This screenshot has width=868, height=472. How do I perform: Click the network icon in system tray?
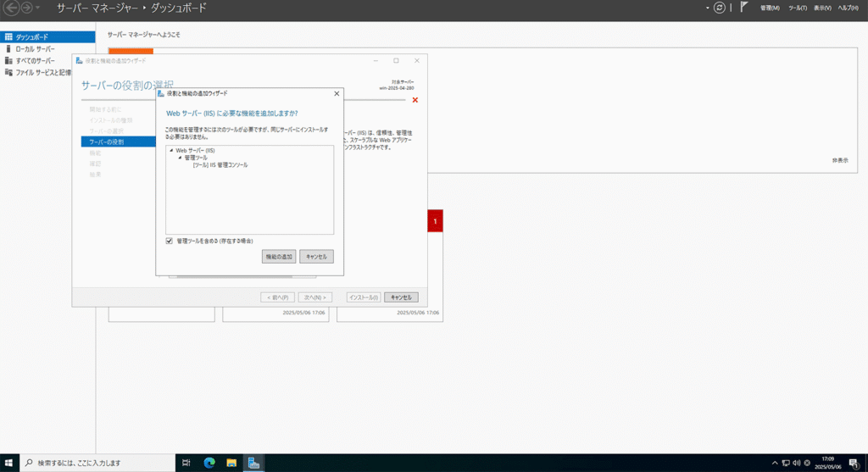pyautogui.click(x=786, y=464)
